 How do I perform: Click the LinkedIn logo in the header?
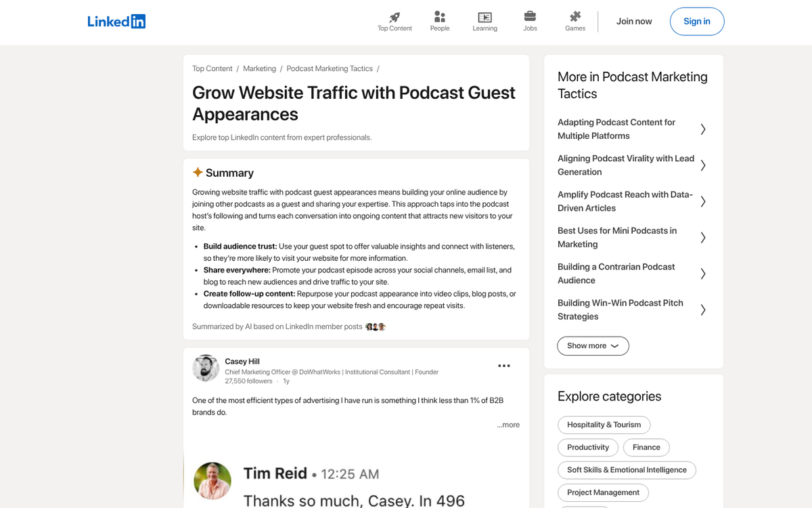tap(116, 21)
